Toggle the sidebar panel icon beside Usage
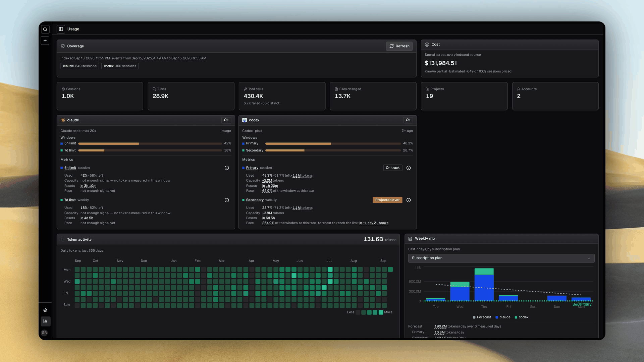The width and height of the screenshot is (644, 362). [x=61, y=29]
